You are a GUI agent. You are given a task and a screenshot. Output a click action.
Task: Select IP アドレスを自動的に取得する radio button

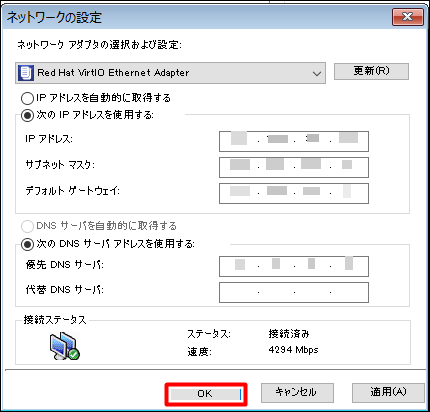pyautogui.click(x=27, y=98)
